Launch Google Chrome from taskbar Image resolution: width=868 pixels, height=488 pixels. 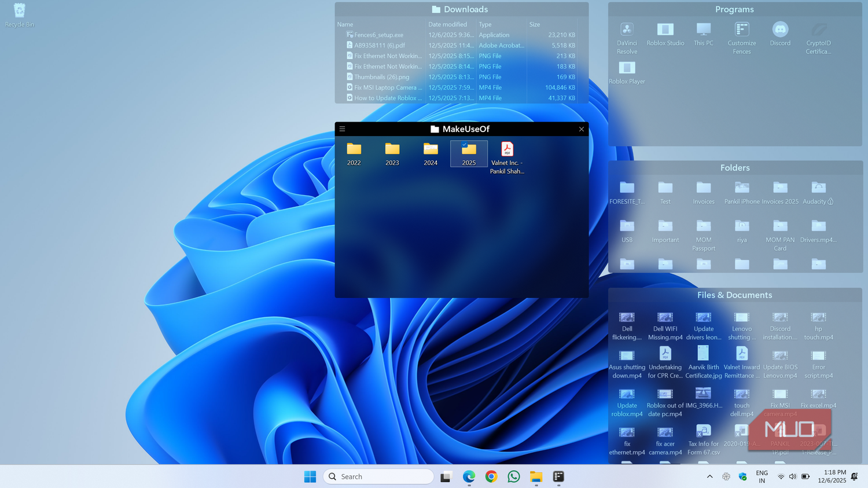coord(491,476)
